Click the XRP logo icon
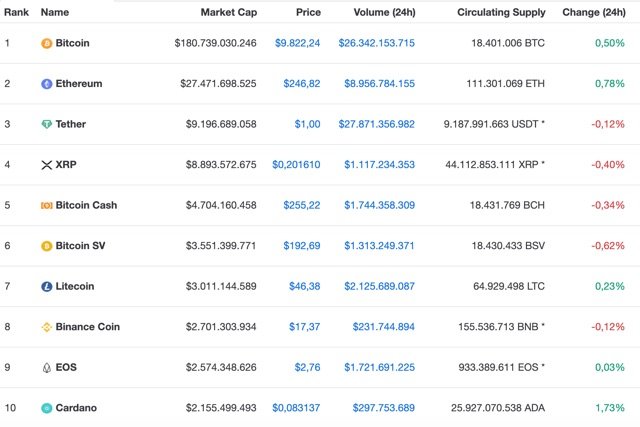640x427 pixels. (45, 165)
